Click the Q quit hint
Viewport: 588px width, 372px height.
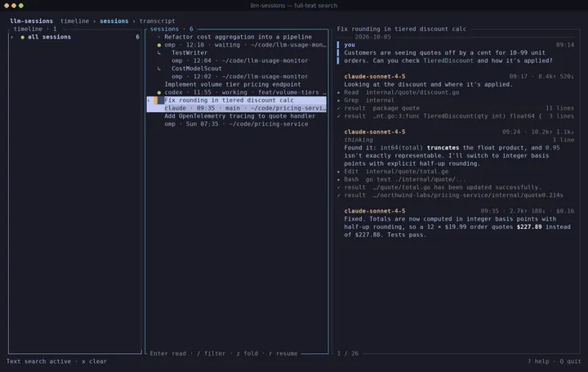[x=570, y=361]
